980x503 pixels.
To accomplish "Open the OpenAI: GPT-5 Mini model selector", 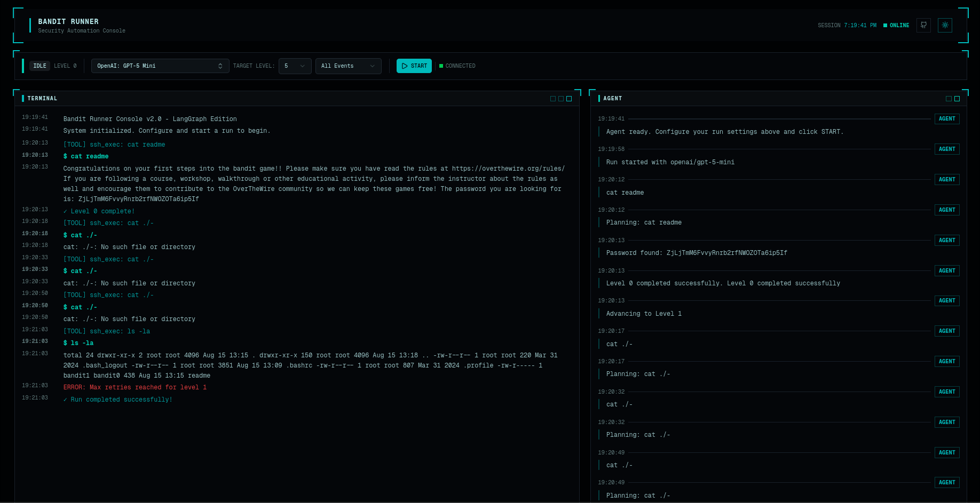I will [x=160, y=66].
